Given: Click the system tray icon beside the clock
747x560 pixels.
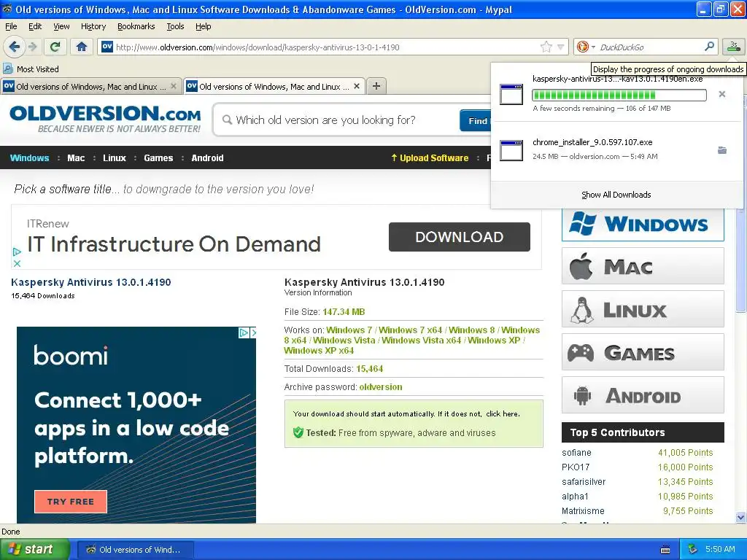Looking at the screenshot, I should (x=692, y=549).
